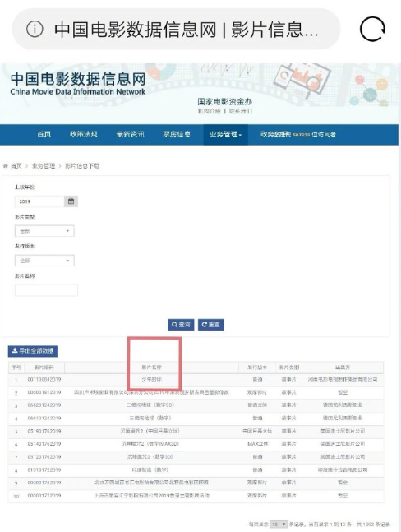Screen dimensions: 401x532
Task: Click film code 000001772019 in row 10
Action: coord(44,496)
